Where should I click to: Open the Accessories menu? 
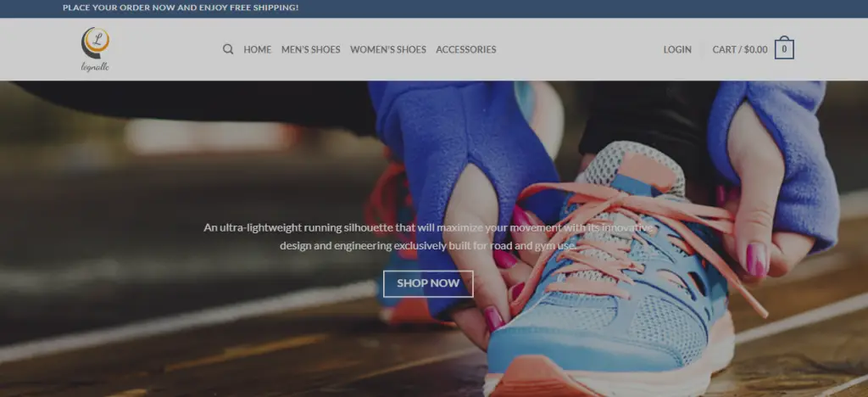point(466,49)
